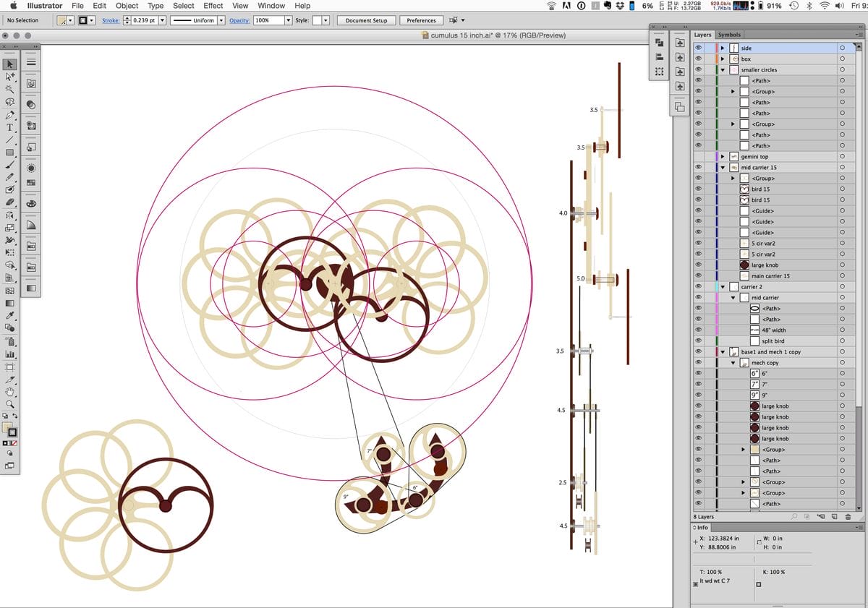The height and width of the screenshot is (608, 868).
Task: Collapse the 'smaller circles' layer
Action: tap(723, 70)
